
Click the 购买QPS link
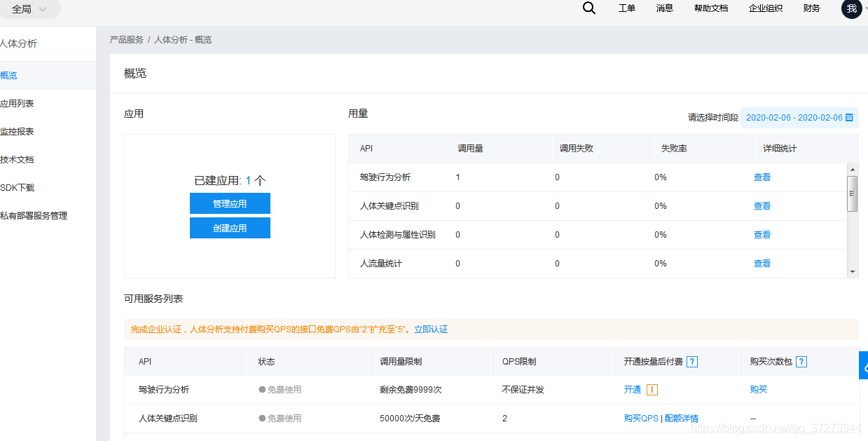641,419
